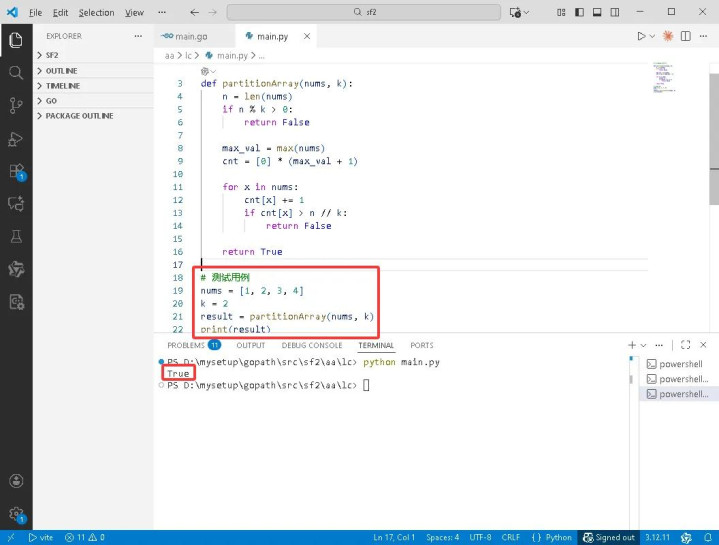Click the Accounts icon in activity bar
The image size is (719, 545).
click(x=15, y=482)
